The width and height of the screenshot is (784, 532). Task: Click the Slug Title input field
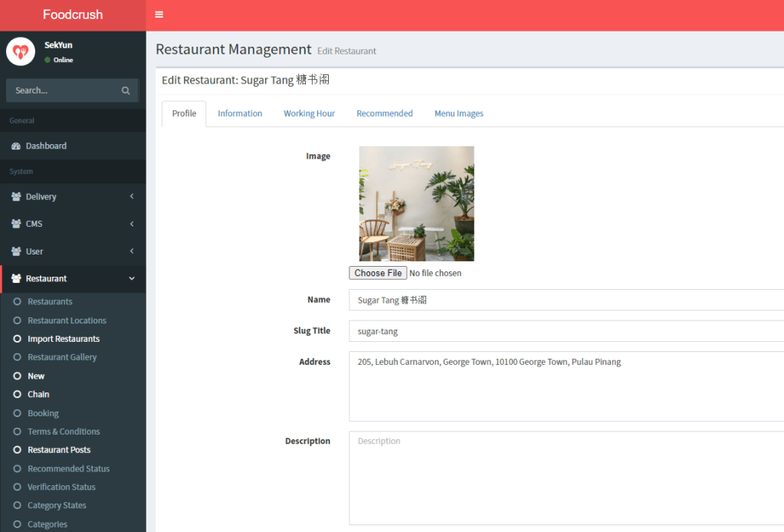coord(566,331)
